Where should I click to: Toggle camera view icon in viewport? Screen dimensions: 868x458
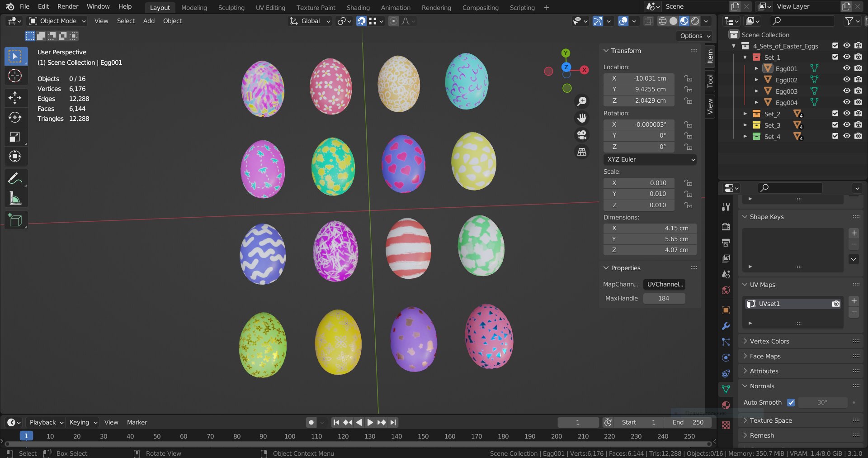click(x=582, y=135)
